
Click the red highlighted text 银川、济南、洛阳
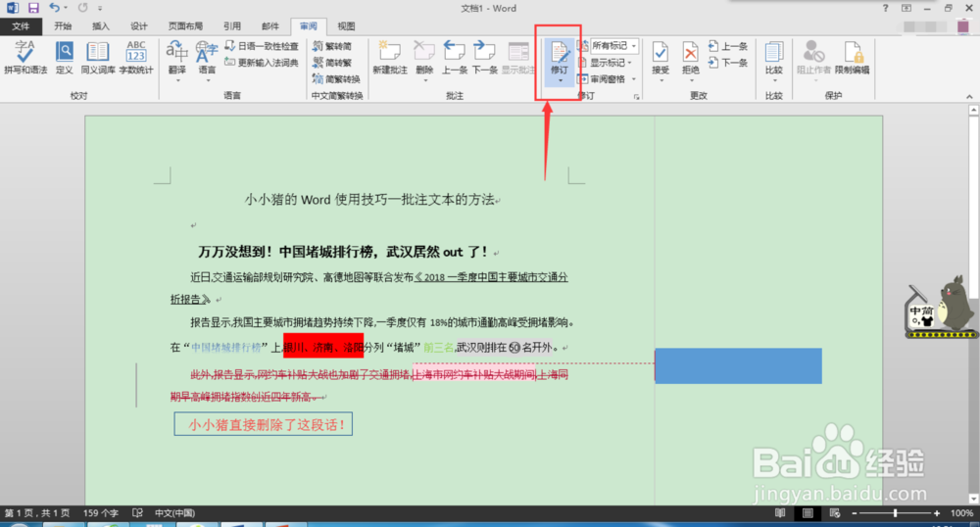click(323, 347)
